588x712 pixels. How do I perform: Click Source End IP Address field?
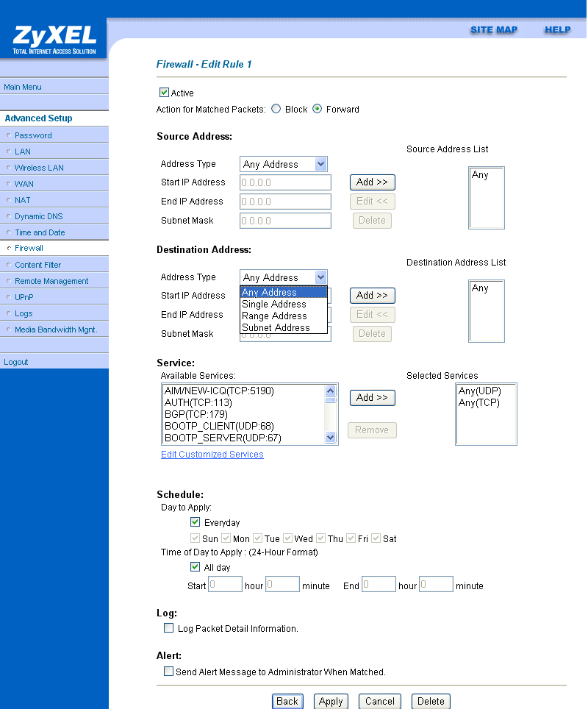pyautogui.click(x=285, y=202)
